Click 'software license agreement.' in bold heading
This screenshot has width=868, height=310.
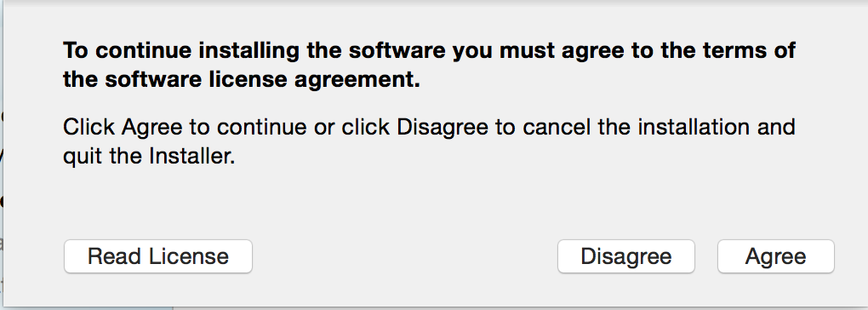pos(263,80)
